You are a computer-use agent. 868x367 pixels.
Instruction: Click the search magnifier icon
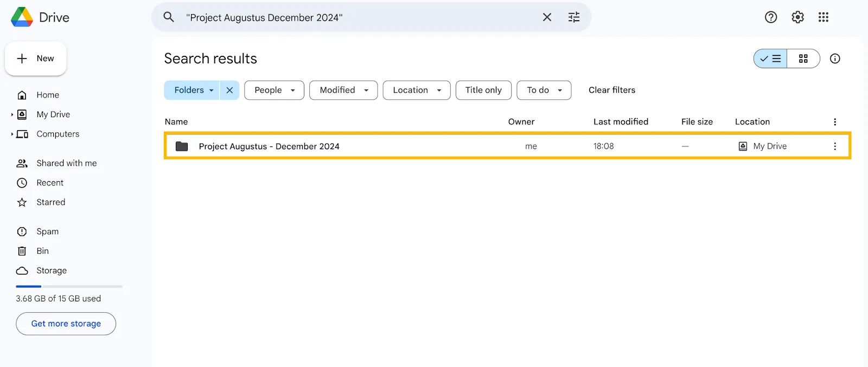(169, 17)
